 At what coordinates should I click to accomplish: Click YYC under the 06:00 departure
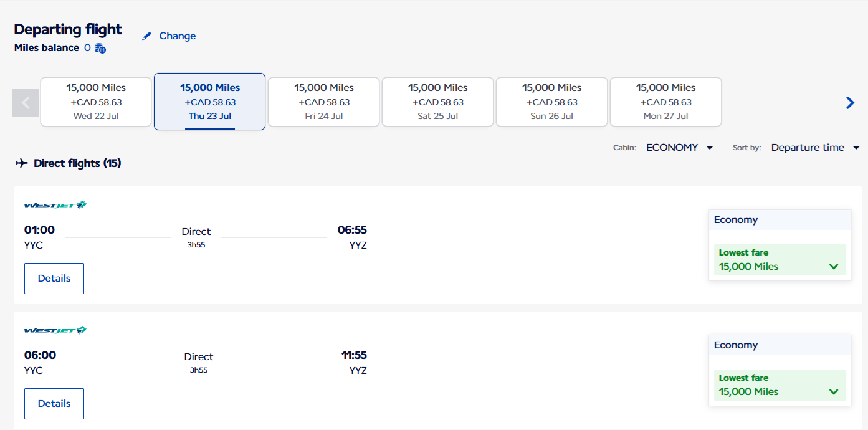pyautogui.click(x=34, y=371)
